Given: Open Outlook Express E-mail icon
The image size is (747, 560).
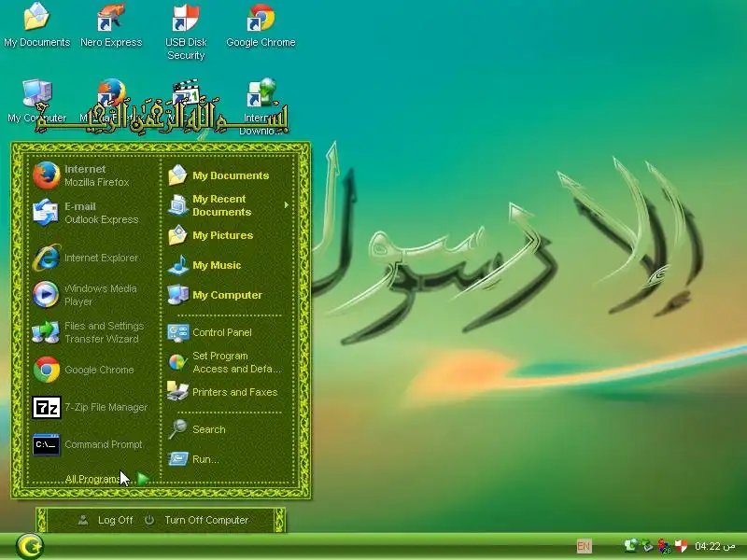Looking at the screenshot, I should pyautogui.click(x=46, y=213).
